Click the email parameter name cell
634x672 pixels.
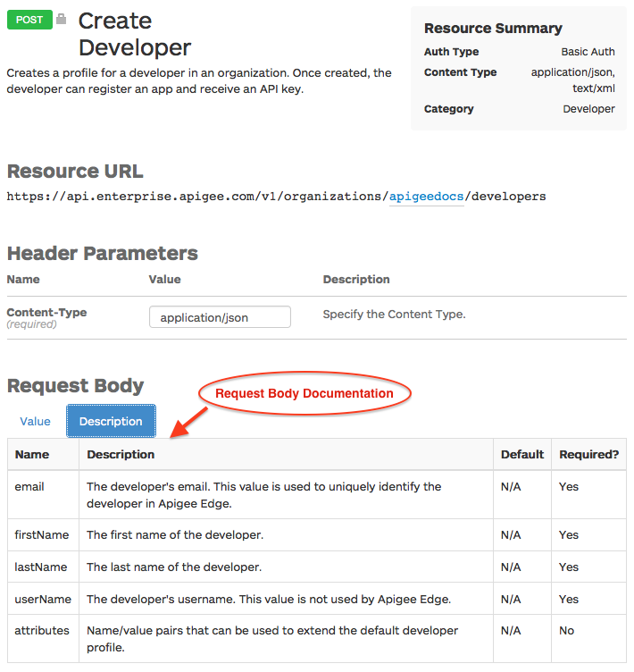(x=29, y=487)
